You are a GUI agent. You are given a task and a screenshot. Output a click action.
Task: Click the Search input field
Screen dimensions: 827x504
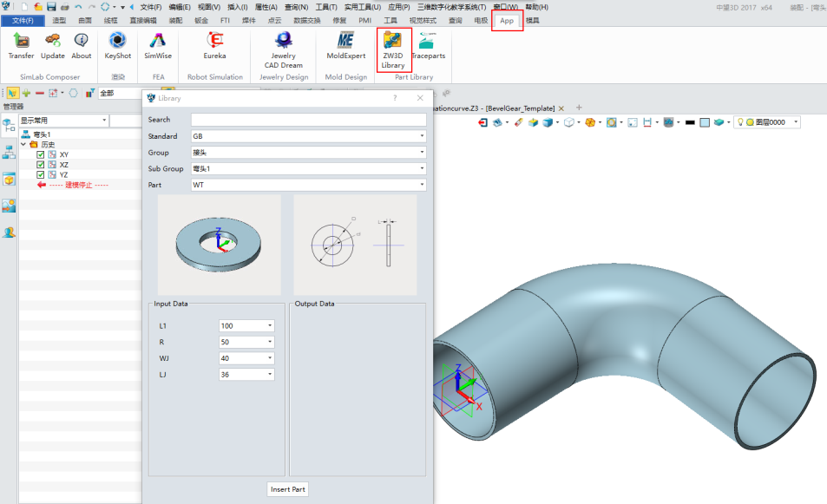[x=308, y=120]
